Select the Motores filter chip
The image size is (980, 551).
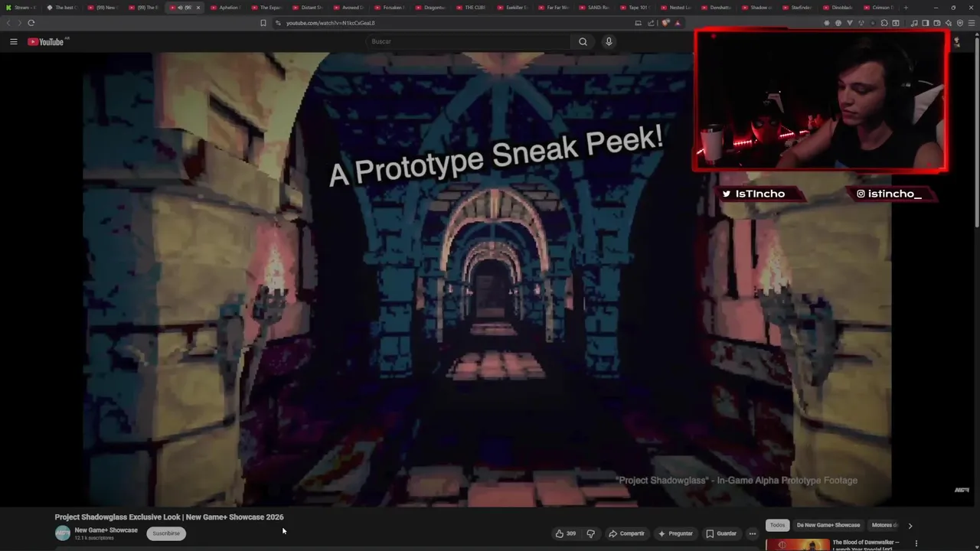(x=884, y=525)
